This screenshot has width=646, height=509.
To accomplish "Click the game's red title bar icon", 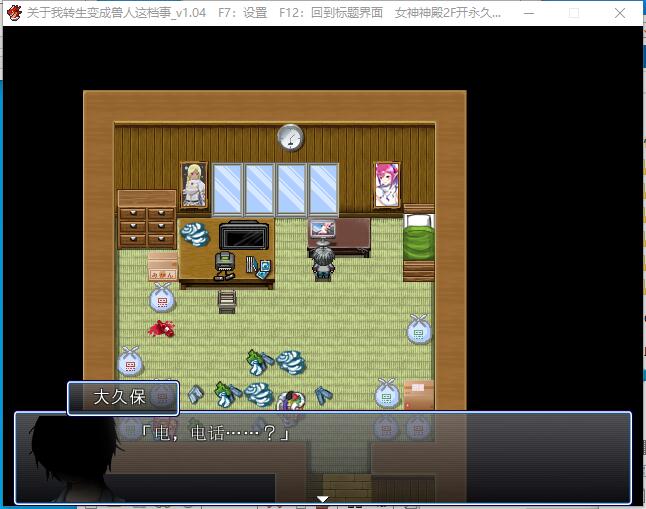I will coord(14,13).
